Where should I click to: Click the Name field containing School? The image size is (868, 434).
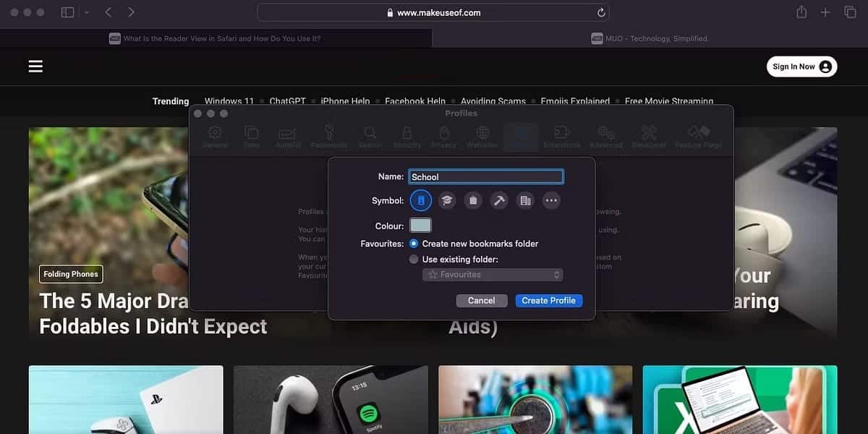(485, 176)
